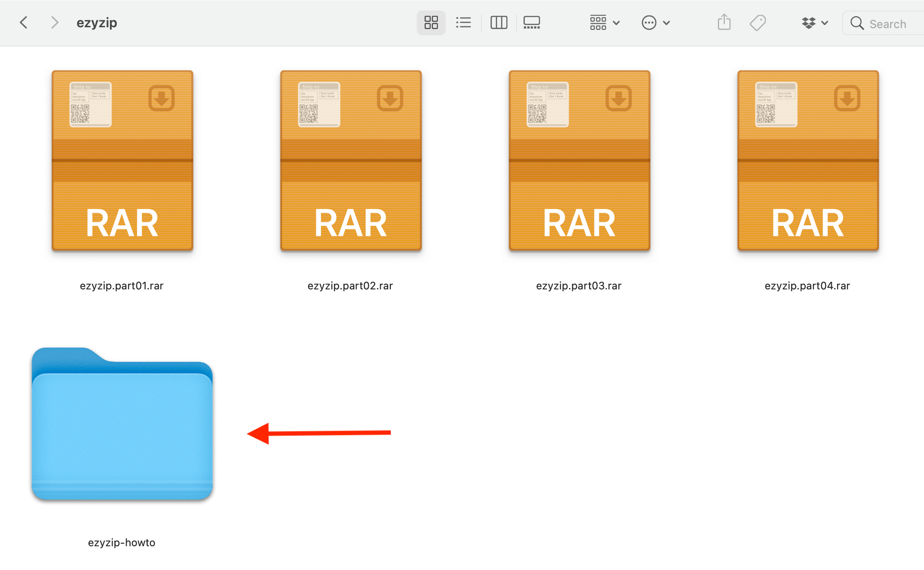
Task: Select the ezyzip.part04.rar file name label
Action: click(807, 285)
